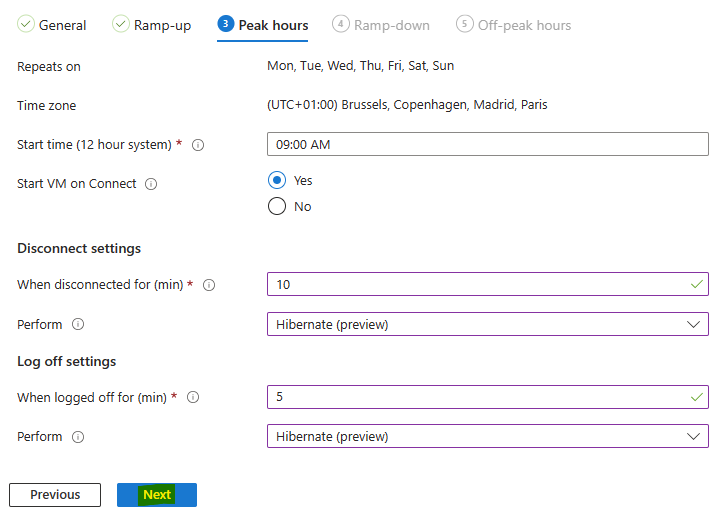Click the General step checkmark icon
This screenshot has height=517, width=717.
pyautogui.click(x=26, y=24)
